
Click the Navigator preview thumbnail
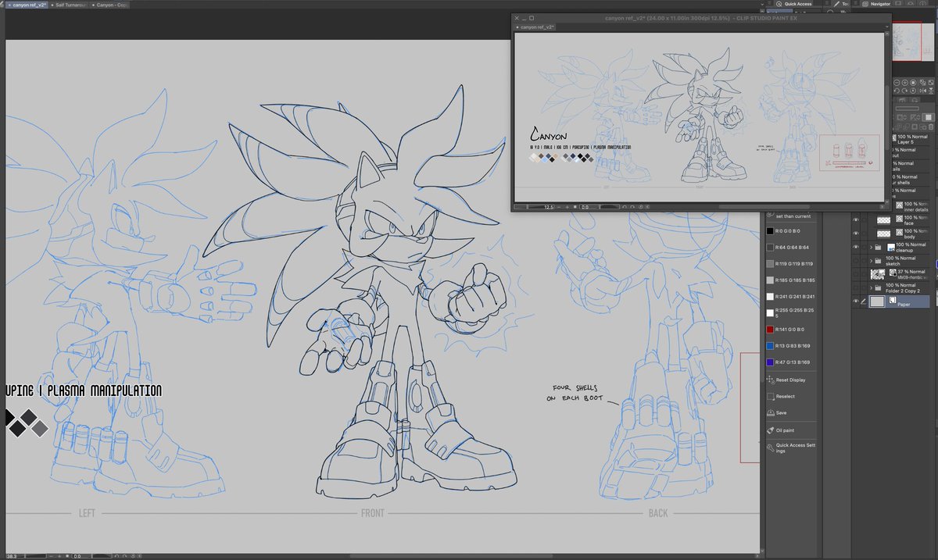(913, 43)
